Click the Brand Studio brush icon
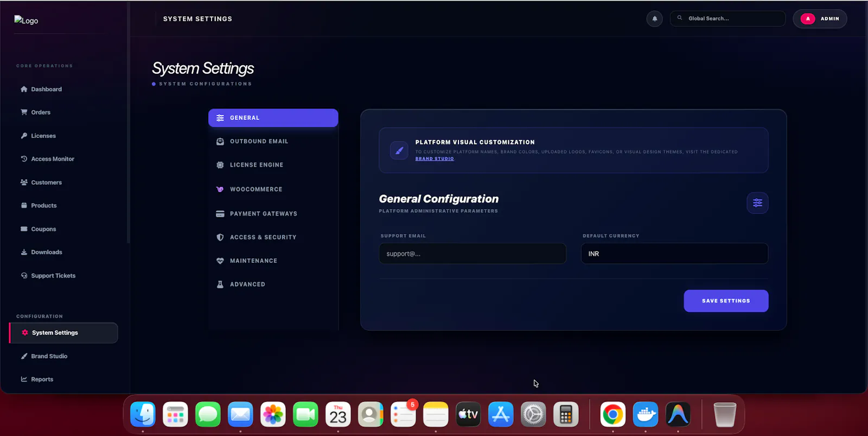Viewport: 868px width, 436px height. click(24, 356)
